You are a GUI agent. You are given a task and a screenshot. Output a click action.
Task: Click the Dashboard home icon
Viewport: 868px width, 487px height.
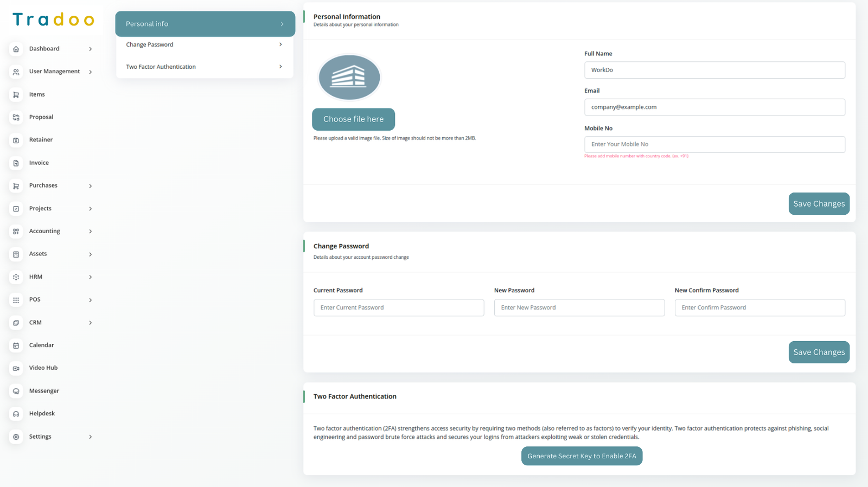(16, 49)
